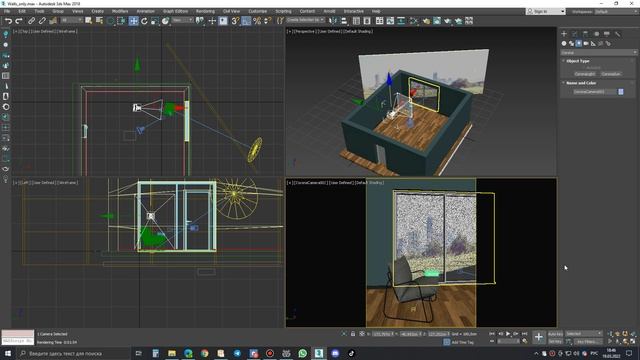This screenshot has width=640, height=360.
Task: Open the Graph Editors menu
Action: 176,11
